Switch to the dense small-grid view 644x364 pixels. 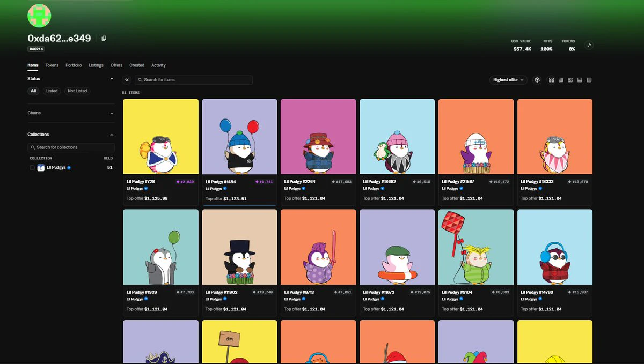(x=561, y=80)
